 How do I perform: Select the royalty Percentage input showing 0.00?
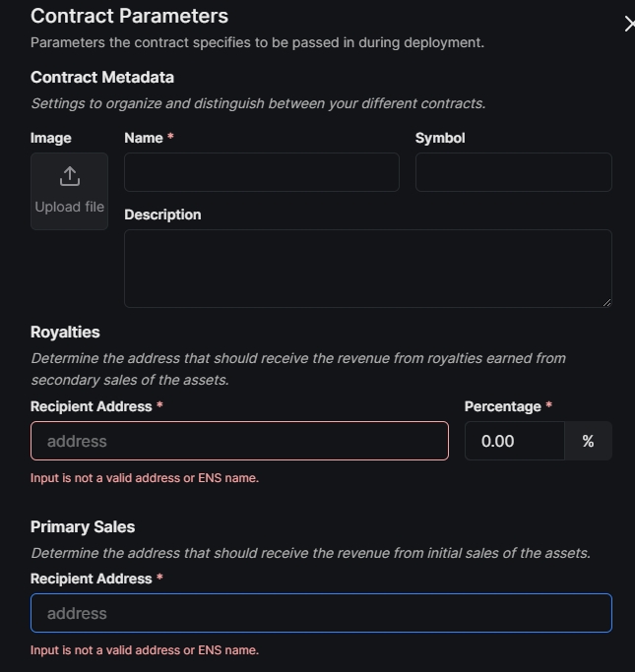[514, 441]
